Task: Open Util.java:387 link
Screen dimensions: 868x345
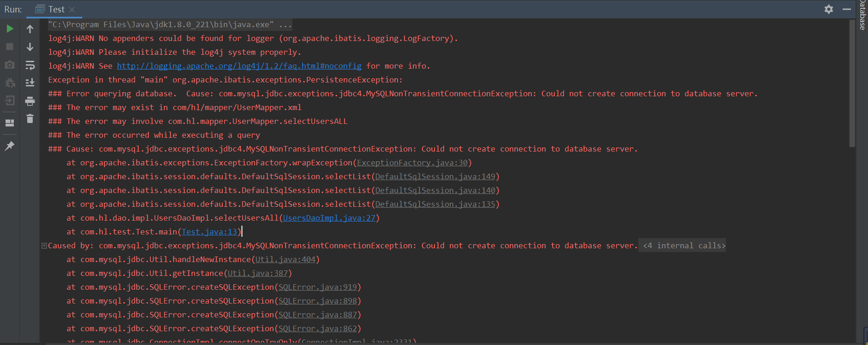Action: [258, 273]
